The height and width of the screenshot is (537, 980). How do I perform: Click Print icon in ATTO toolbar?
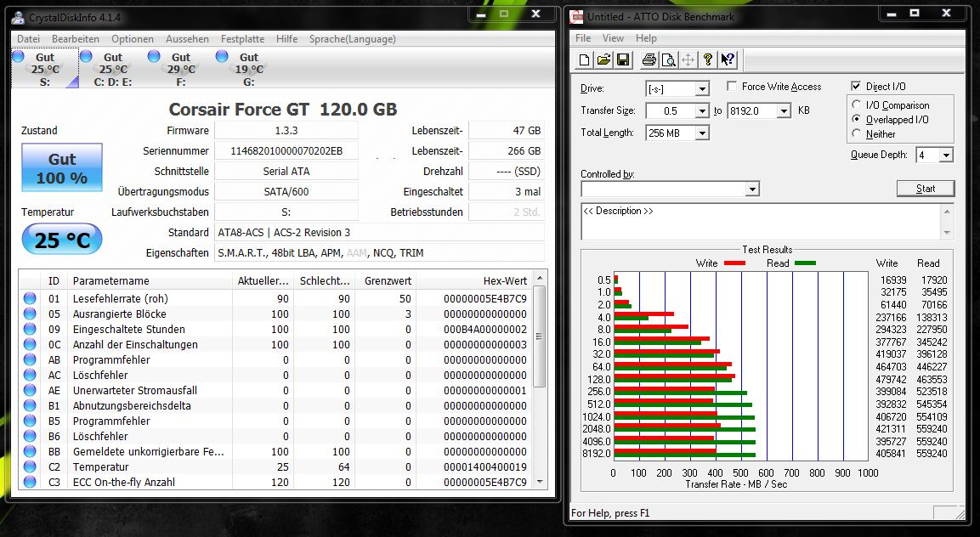click(649, 60)
